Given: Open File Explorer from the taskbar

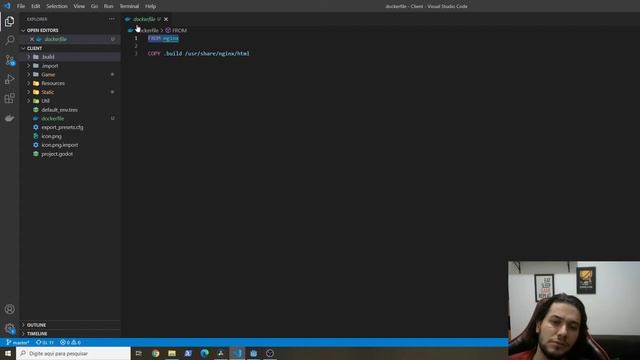Looking at the screenshot, I should [172, 353].
